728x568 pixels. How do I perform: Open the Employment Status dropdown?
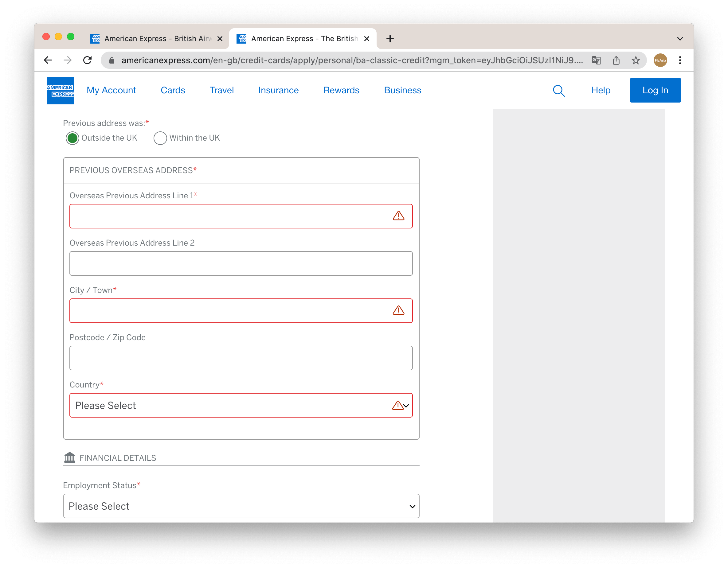[241, 506]
